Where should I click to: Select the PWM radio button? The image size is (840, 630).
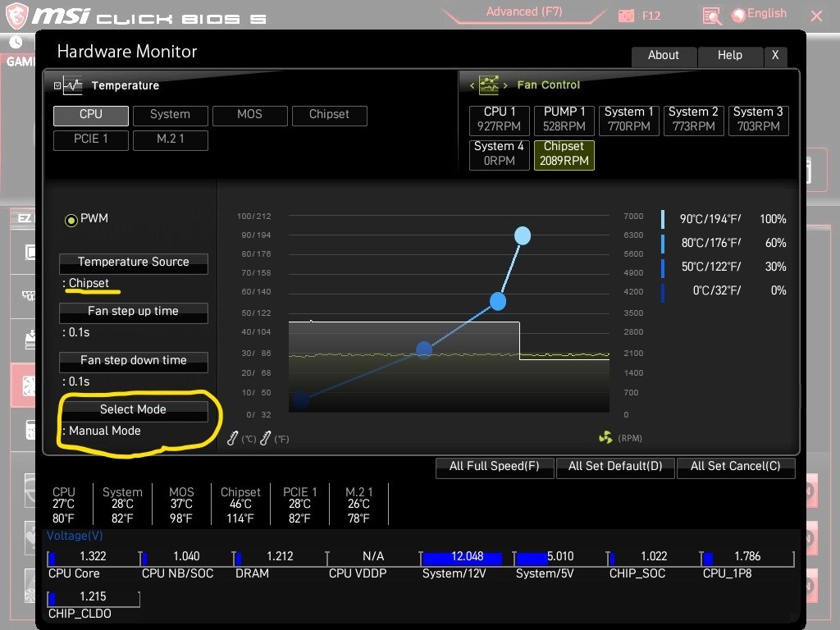pos(71,220)
